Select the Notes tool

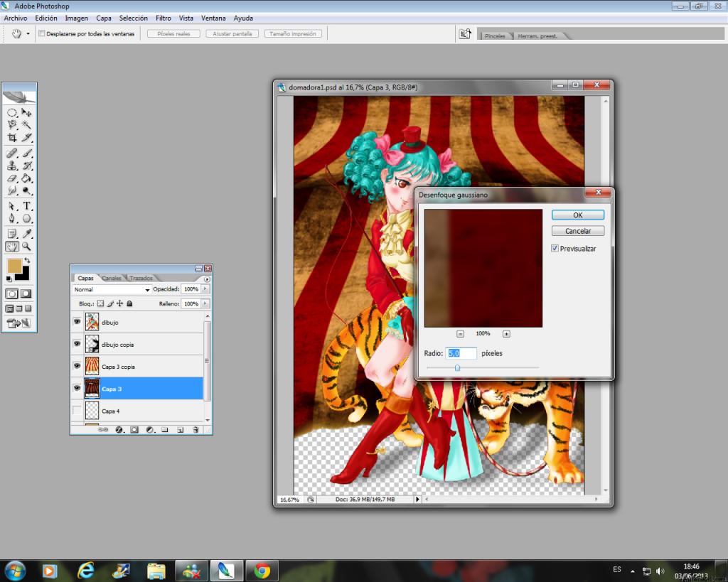(x=12, y=234)
